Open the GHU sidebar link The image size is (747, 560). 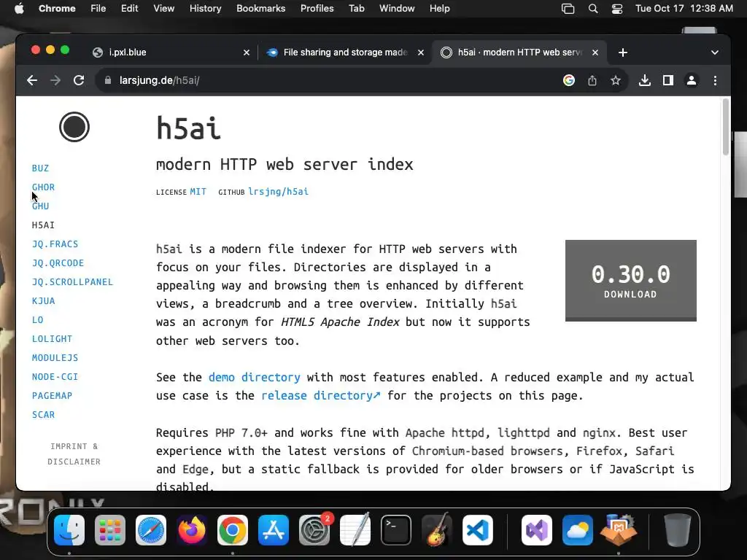pyautogui.click(x=41, y=206)
